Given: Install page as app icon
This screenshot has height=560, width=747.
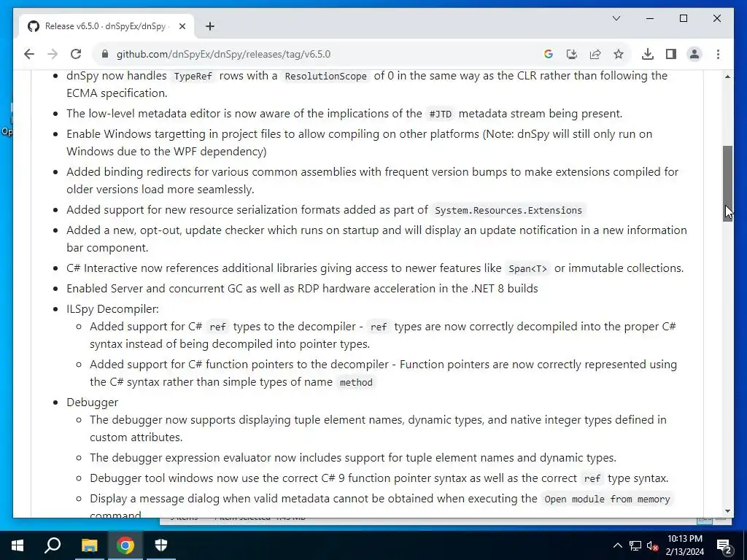Looking at the screenshot, I should click(572, 54).
